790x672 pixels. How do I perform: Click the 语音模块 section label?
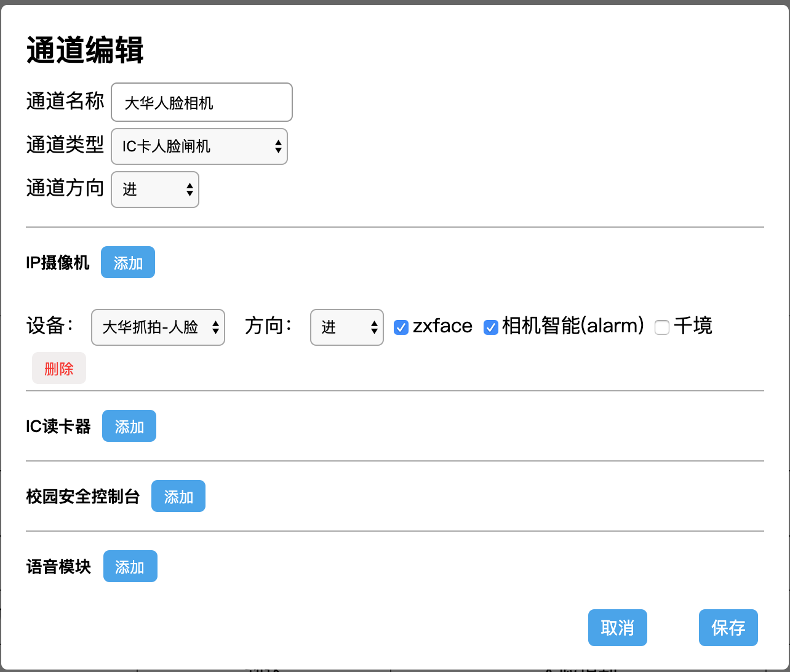[x=58, y=567]
